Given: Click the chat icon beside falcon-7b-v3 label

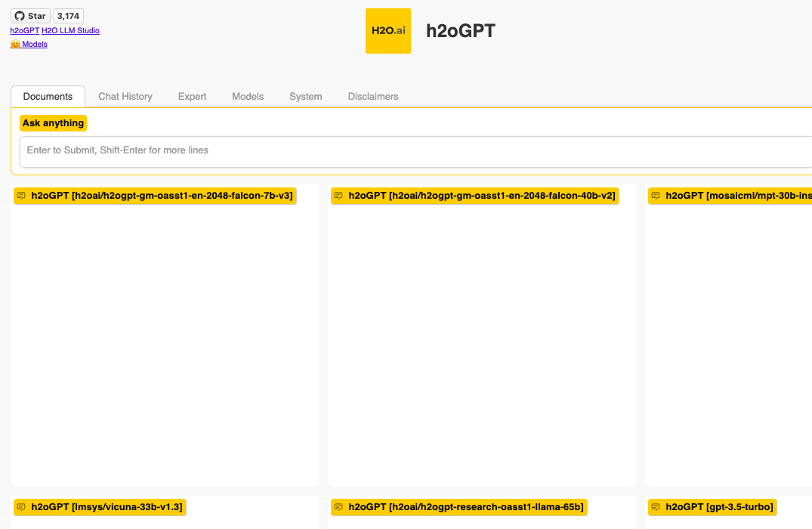Looking at the screenshot, I should tap(21, 196).
